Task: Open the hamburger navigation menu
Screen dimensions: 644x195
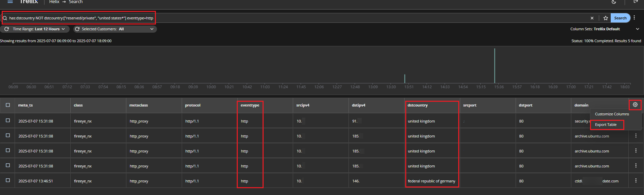Action: tap(10, 2)
